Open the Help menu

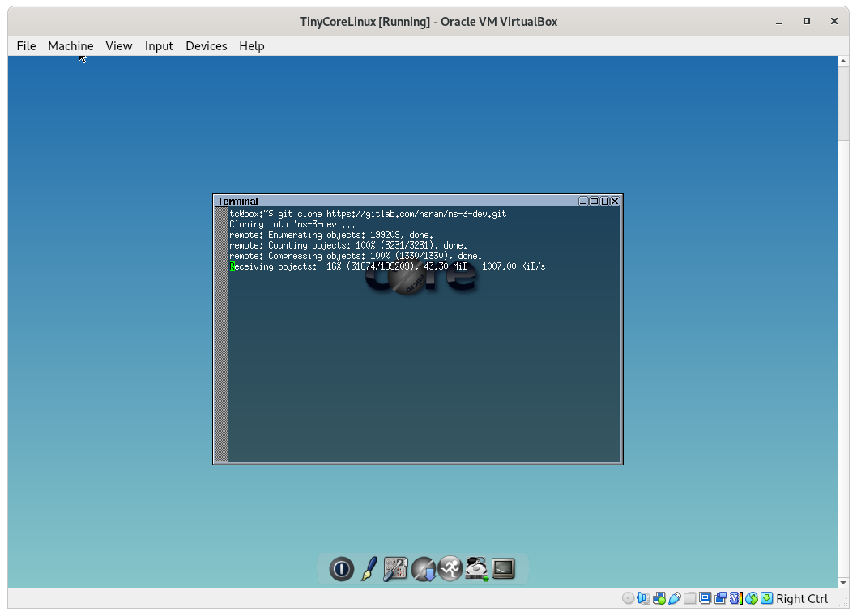click(251, 46)
